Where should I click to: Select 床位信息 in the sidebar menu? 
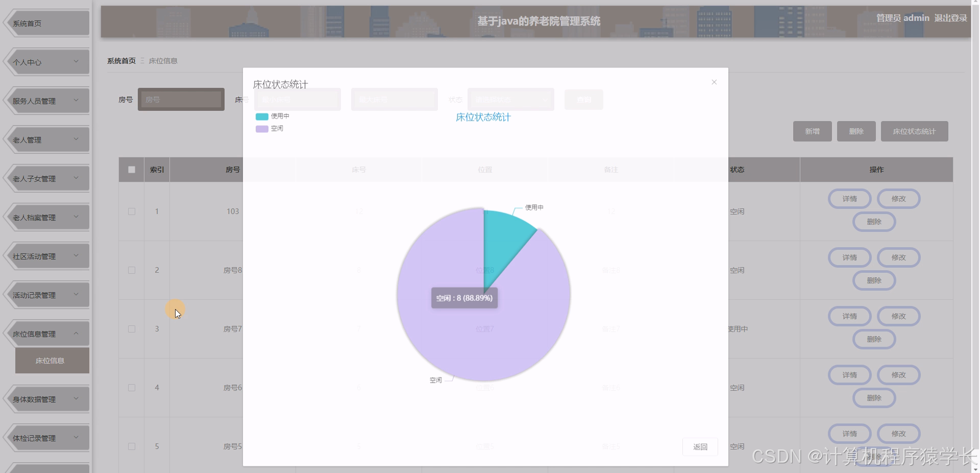click(x=51, y=360)
